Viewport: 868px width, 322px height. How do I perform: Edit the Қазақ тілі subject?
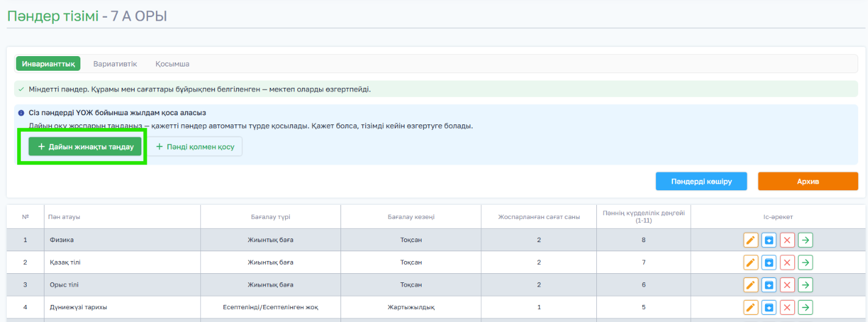tap(751, 262)
